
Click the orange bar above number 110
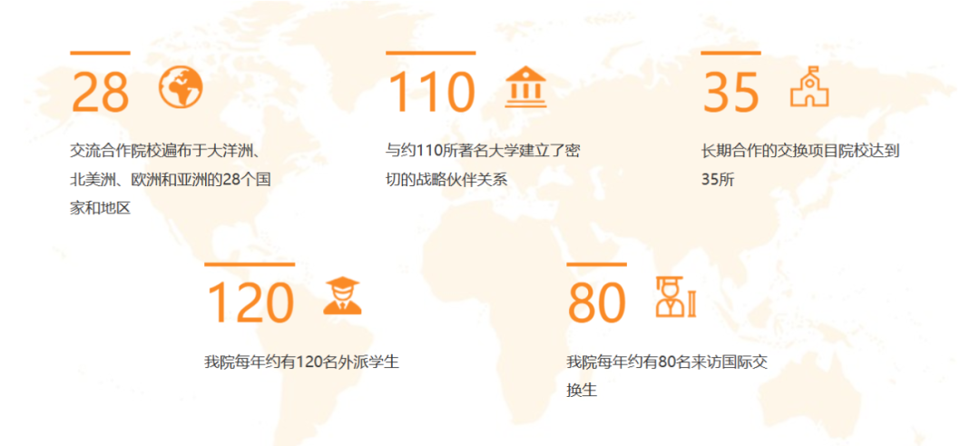430,54
